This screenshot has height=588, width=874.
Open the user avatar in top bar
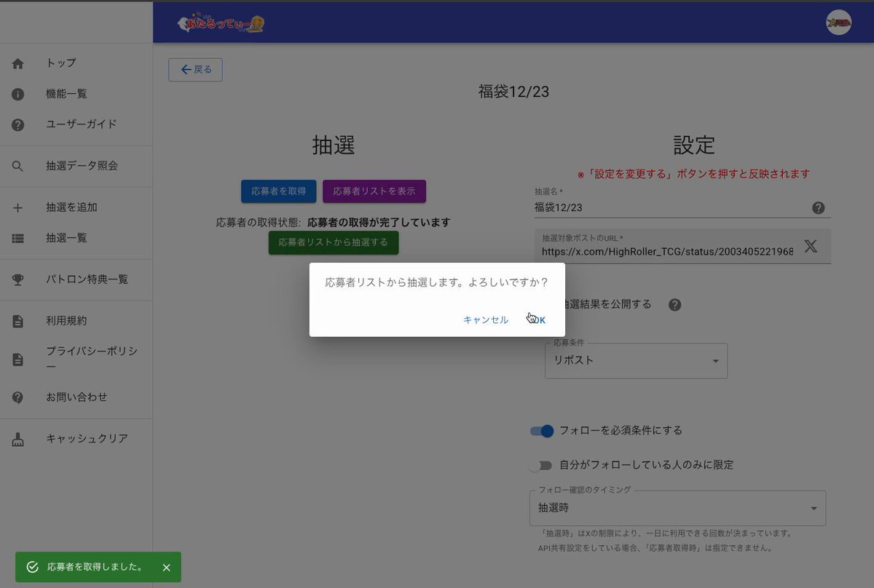839,22
